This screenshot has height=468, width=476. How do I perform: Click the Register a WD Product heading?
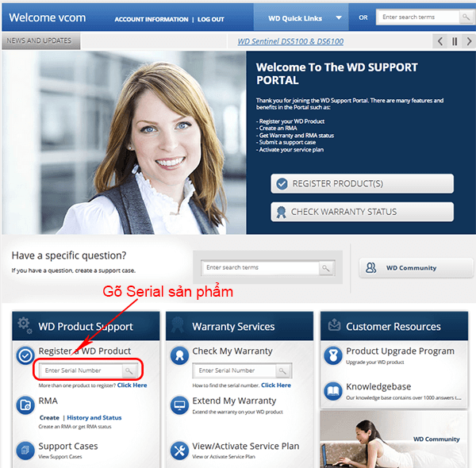[x=84, y=351]
